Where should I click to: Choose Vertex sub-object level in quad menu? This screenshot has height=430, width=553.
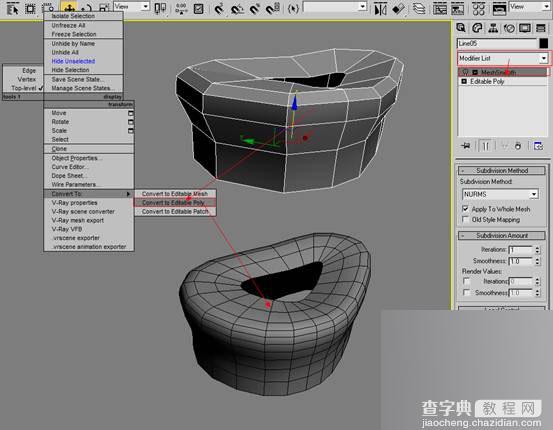(27, 79)
